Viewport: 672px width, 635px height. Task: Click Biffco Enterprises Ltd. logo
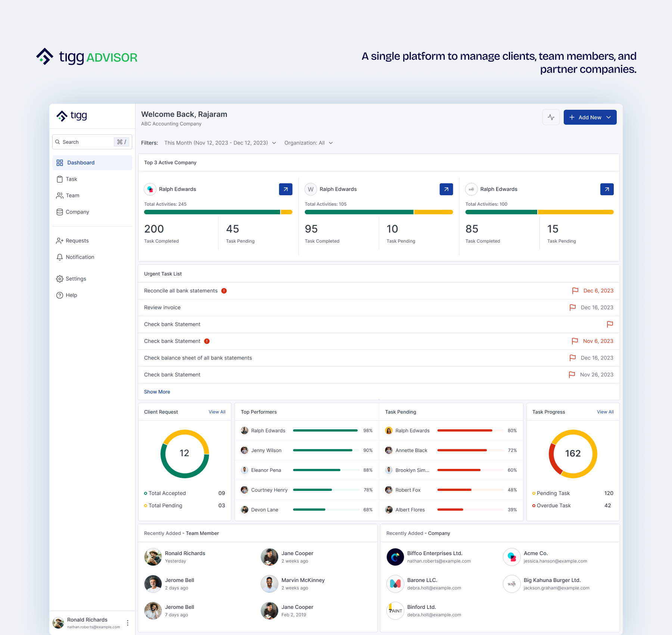[x=395, y=557]
